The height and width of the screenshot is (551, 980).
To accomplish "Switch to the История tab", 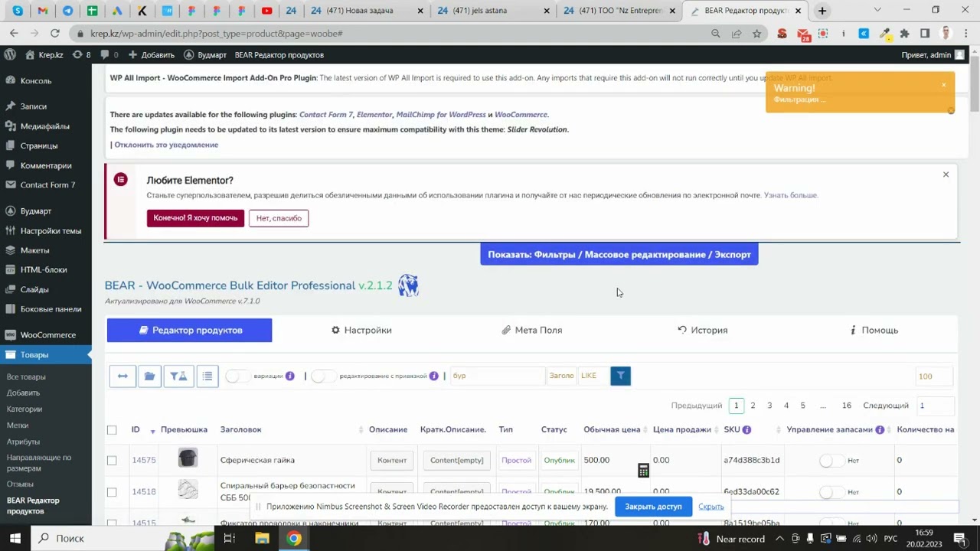I will pyautogui.click(x=702, y=330).
